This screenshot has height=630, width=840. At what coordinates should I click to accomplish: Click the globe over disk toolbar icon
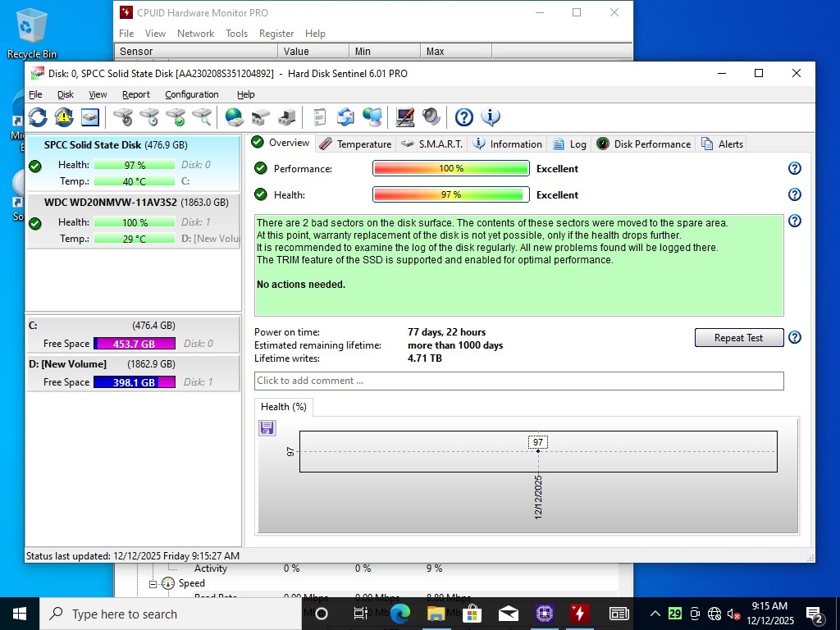[234, 117]
